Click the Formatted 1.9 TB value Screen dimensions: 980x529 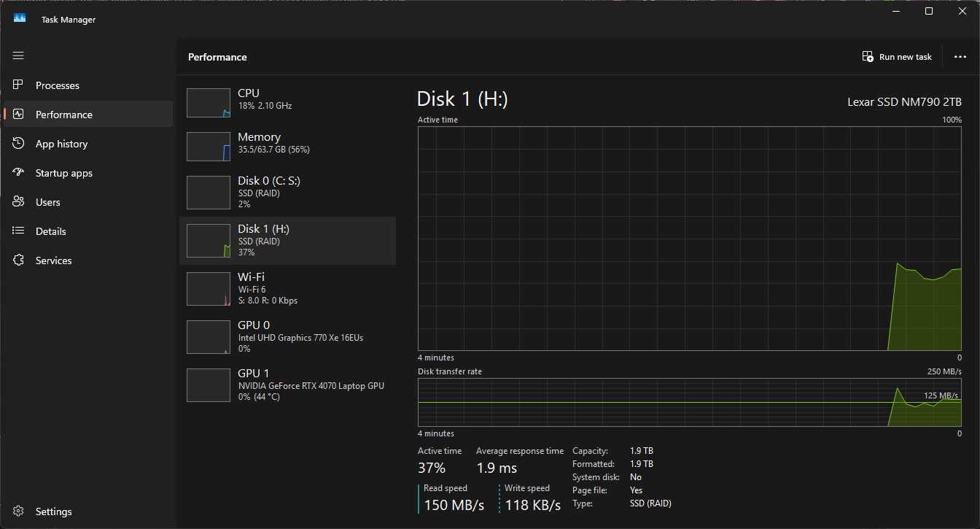(x=642, y=464)
